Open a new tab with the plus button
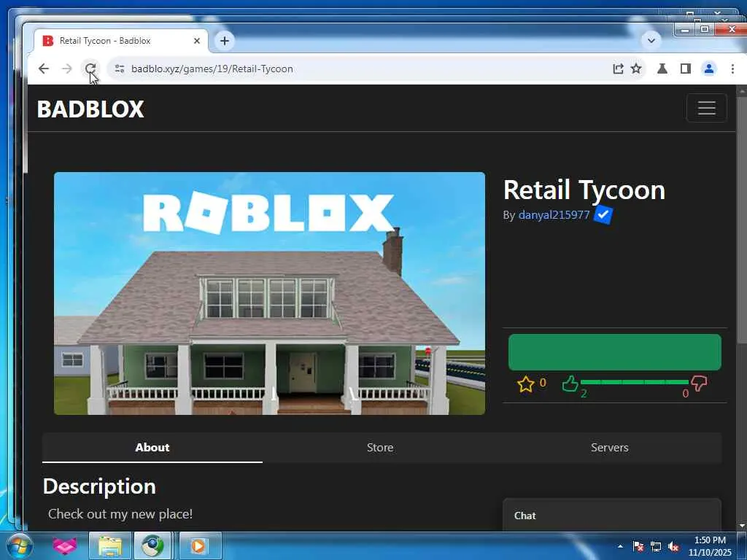Viewport: 747px width, 560px height. coord(225,41)
